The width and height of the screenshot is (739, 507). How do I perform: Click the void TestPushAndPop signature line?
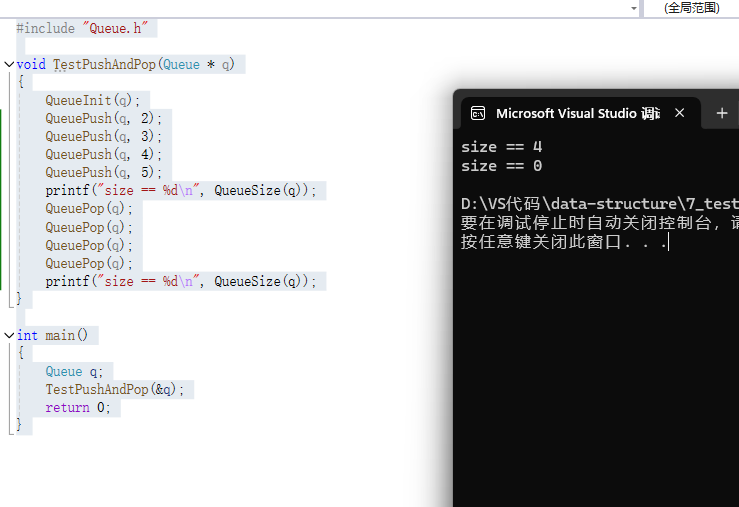(x=125, y=65)
